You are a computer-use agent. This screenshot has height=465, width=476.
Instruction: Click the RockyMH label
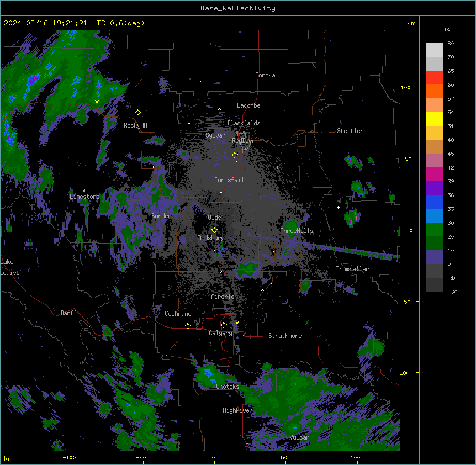(135, 125)
